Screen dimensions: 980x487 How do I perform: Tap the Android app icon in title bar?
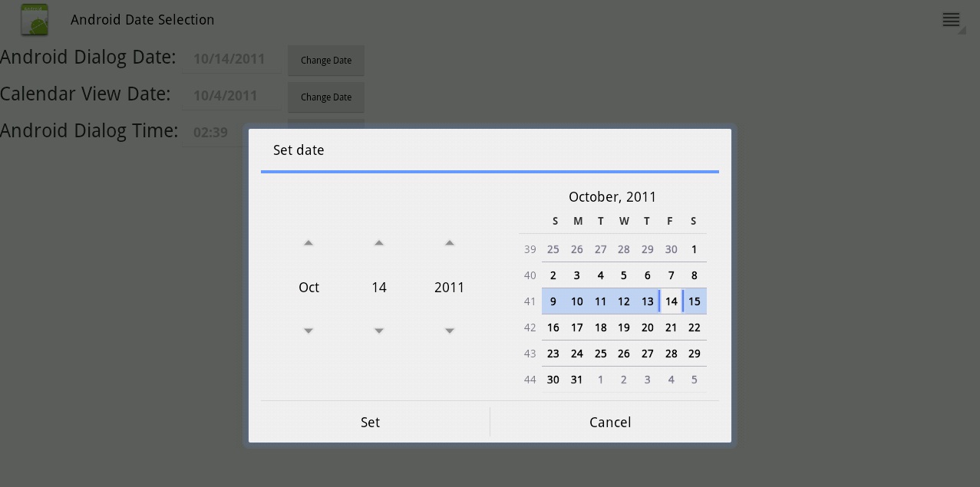(34, 19)
